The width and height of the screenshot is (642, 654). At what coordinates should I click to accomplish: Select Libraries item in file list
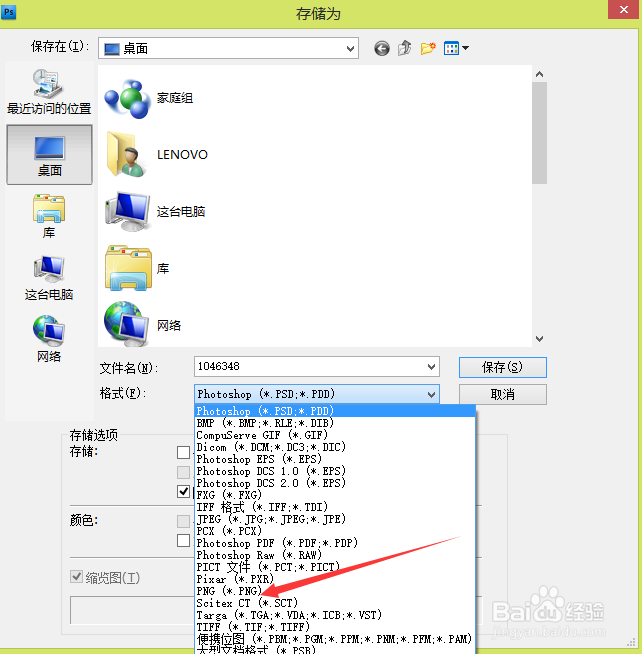click(137, 268)
